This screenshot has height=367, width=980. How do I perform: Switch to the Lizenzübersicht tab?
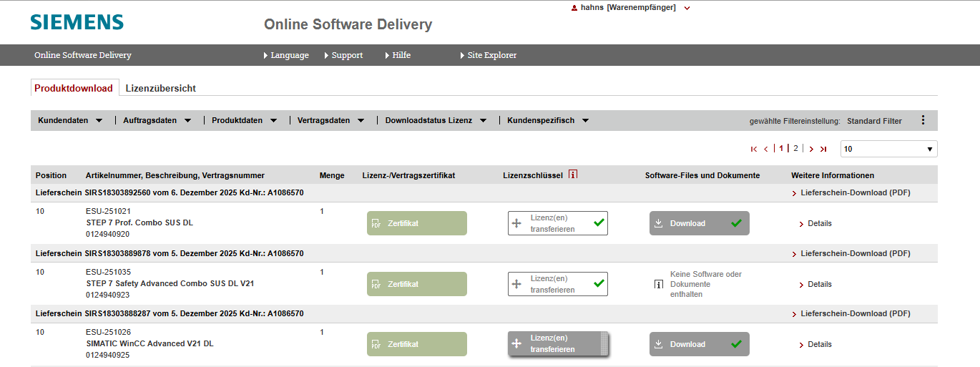click(x=160, y=88)
